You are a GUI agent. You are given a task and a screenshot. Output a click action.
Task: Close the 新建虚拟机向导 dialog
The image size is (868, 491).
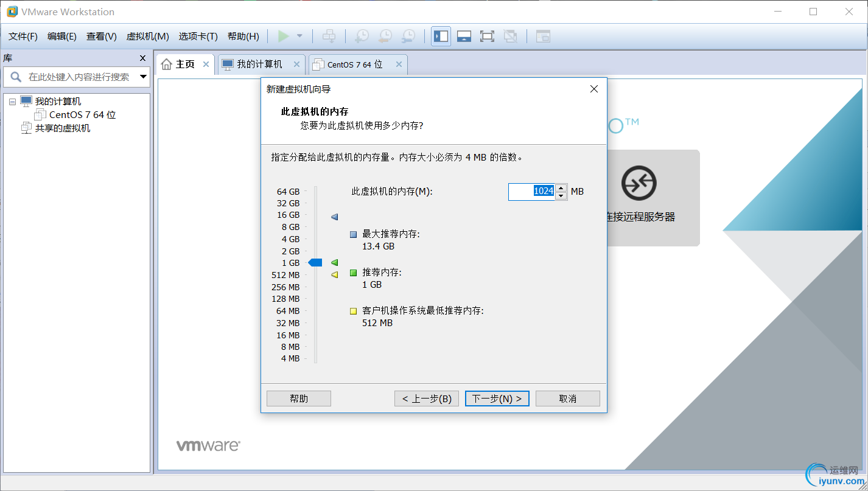pyautogui.click(x=594, y=89)
